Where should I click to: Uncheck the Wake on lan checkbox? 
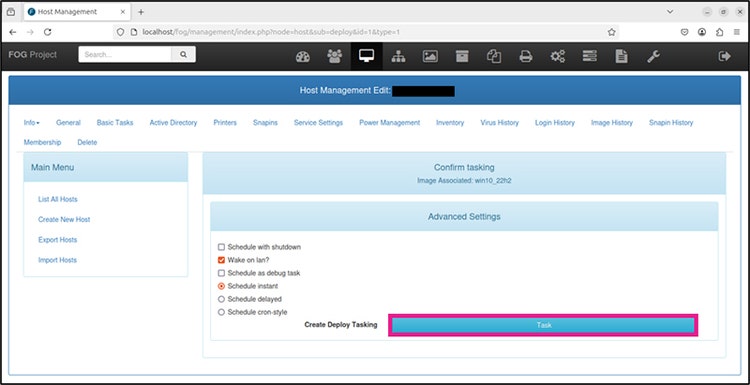click(x=221, y=260)
